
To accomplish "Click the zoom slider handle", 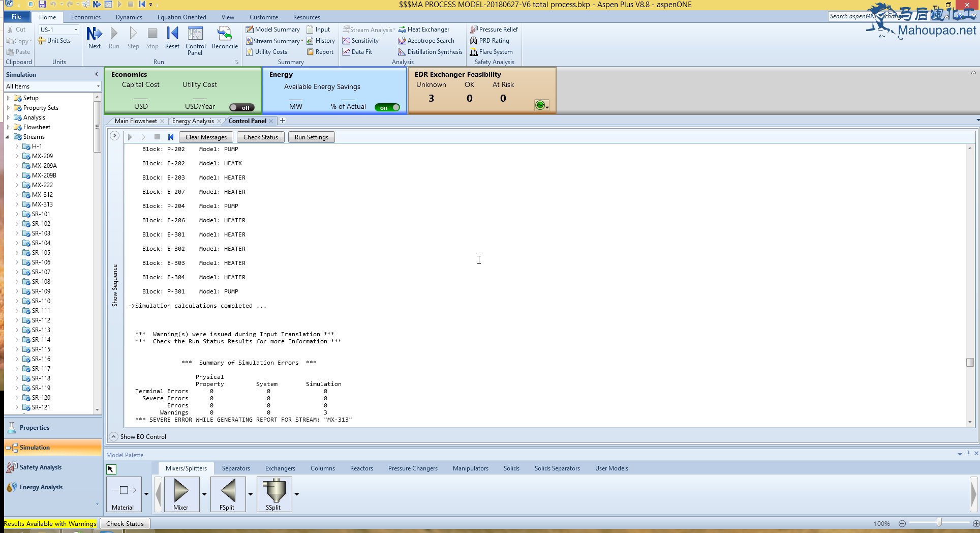I will tap(939, 523).
